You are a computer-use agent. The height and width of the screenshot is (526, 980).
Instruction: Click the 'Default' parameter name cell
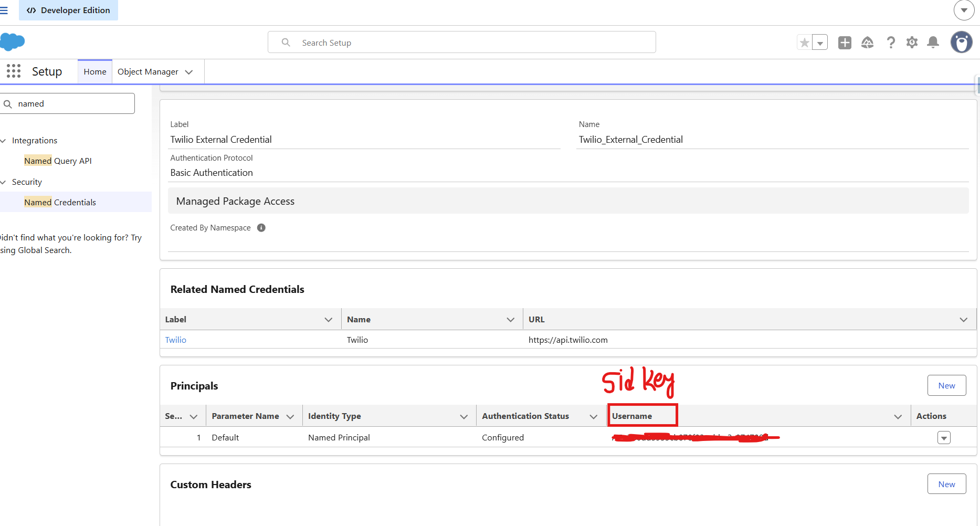(x=225, y=437)
